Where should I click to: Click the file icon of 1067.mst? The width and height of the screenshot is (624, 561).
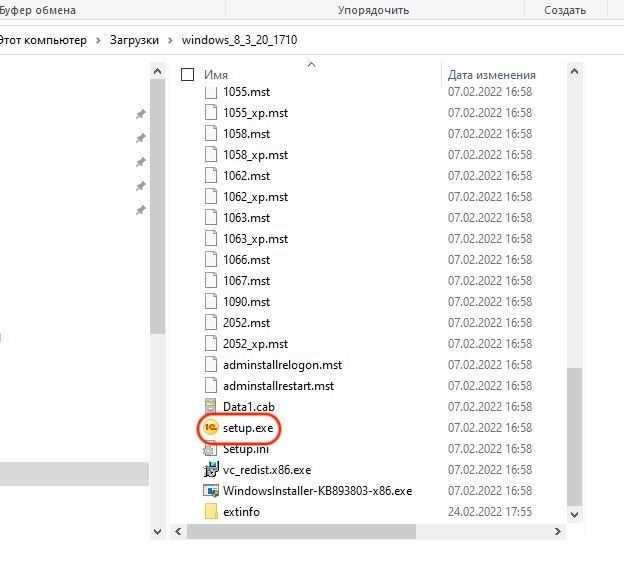(211, 281)
